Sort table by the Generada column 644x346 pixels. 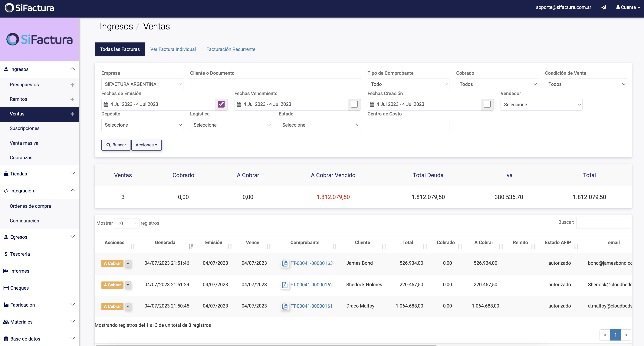165,242
